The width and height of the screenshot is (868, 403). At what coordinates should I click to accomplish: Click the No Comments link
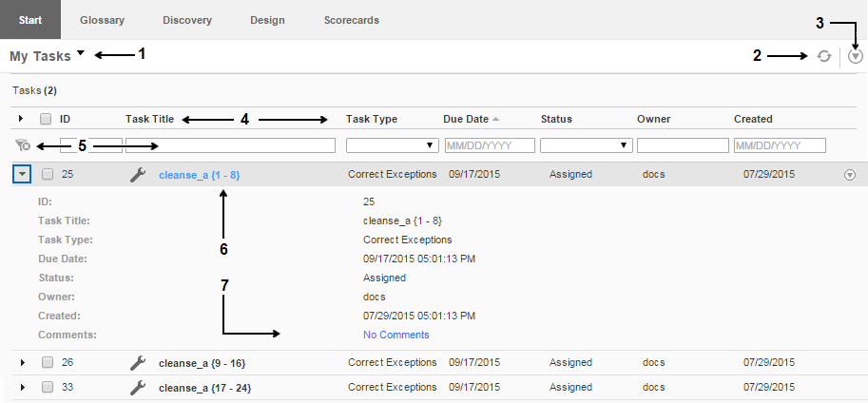click(395, 335)
